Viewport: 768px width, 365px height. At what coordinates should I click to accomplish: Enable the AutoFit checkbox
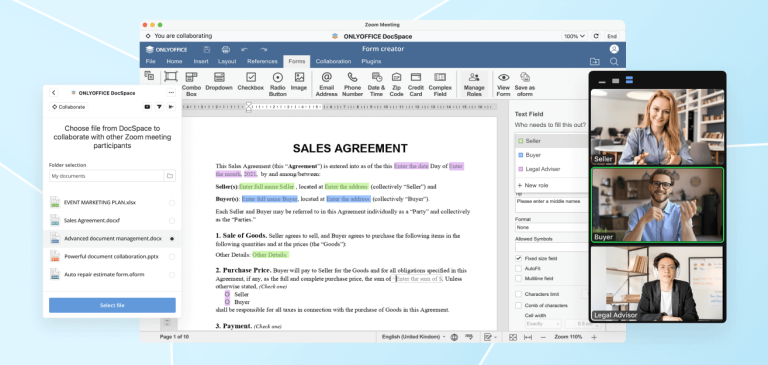[518, 268]
